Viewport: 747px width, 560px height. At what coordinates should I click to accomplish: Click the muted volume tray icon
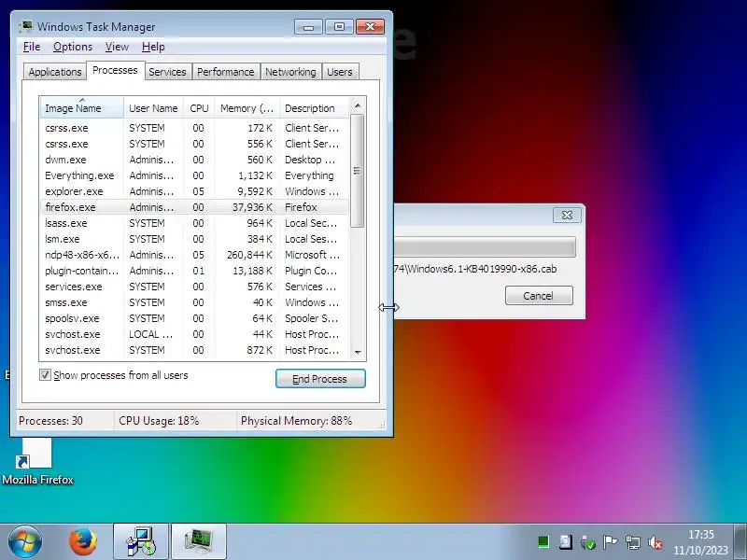pos(655,542)
